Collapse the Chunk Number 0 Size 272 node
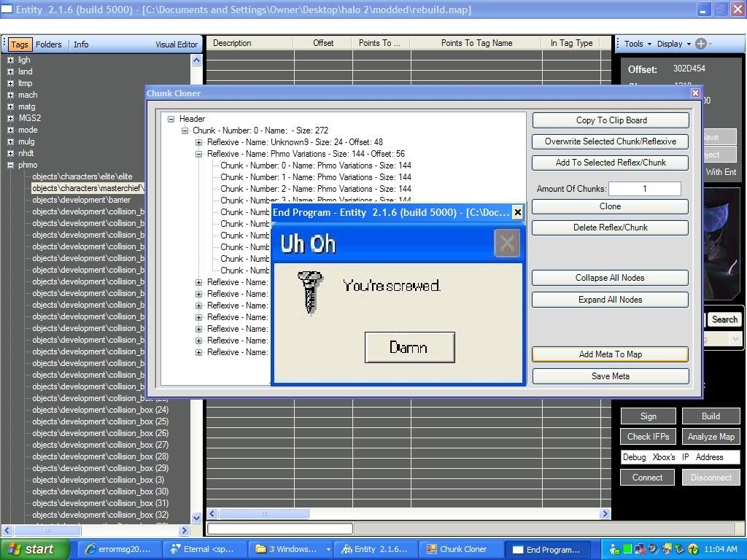This screenshot has height=560, width=747. 185,131
